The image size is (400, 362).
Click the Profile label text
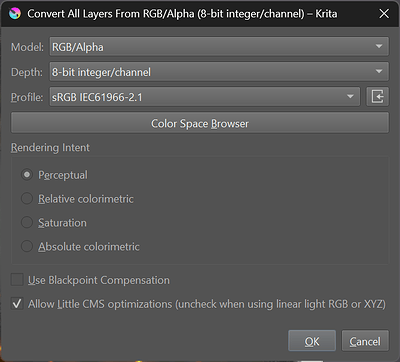pyautogui.click(x=27, y=97)
